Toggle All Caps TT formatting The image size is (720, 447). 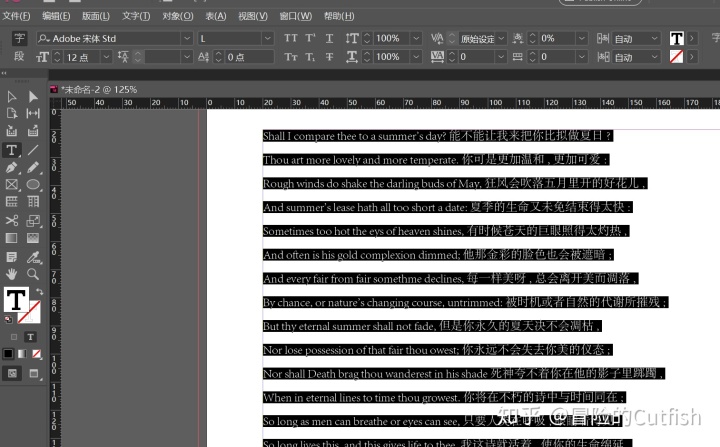click(291, 38)
